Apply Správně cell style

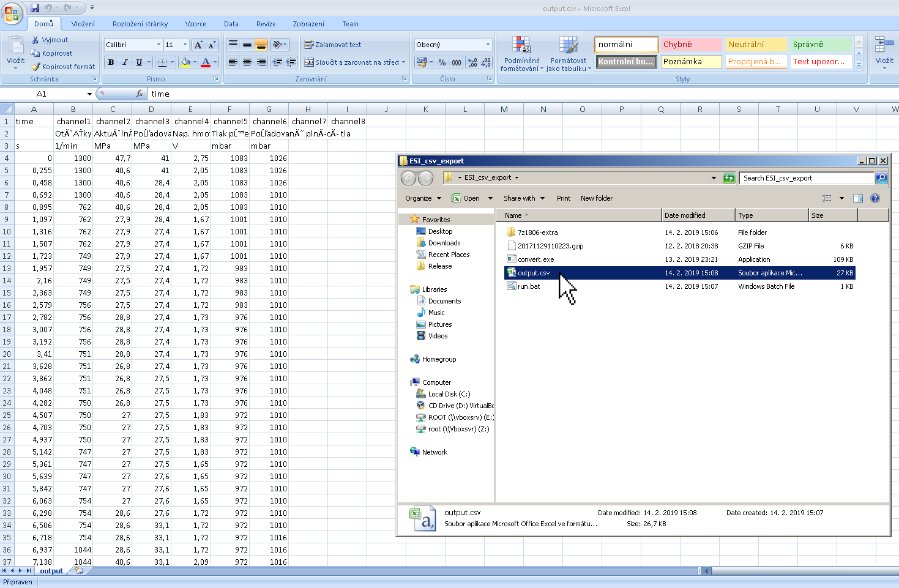pos(821,45)
